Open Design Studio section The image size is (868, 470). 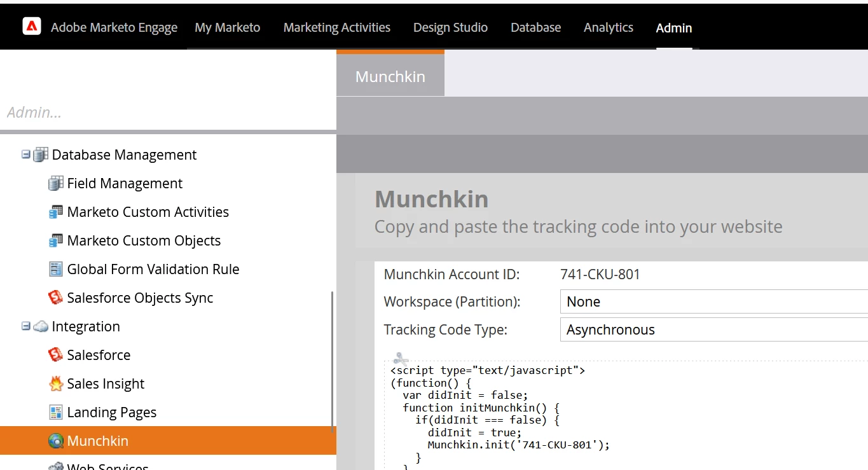(x=450, y=27)
